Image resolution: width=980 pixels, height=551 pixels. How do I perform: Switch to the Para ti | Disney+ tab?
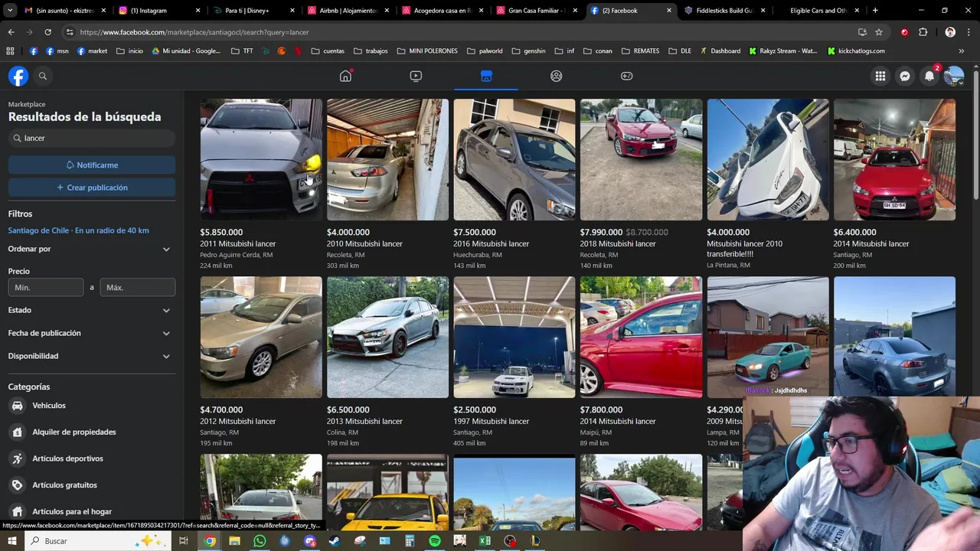[x=253, y=11]
